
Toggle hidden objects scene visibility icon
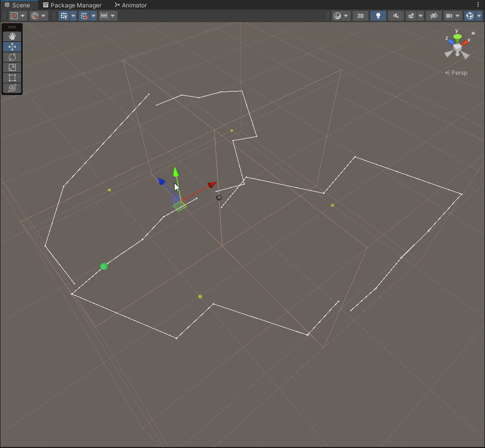click(433, 16)
